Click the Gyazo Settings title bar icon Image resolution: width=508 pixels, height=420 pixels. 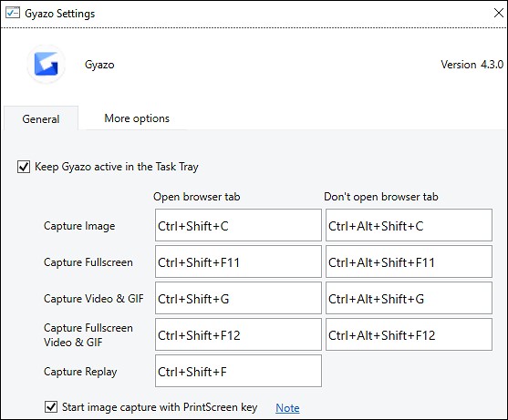[x=13, y=13]
